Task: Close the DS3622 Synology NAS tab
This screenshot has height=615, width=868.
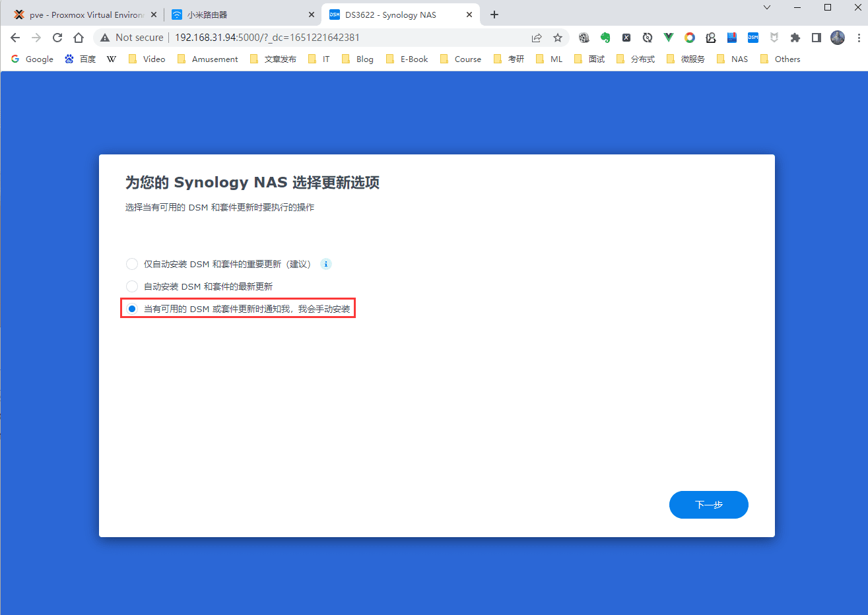Action: (x=469, y=15)
